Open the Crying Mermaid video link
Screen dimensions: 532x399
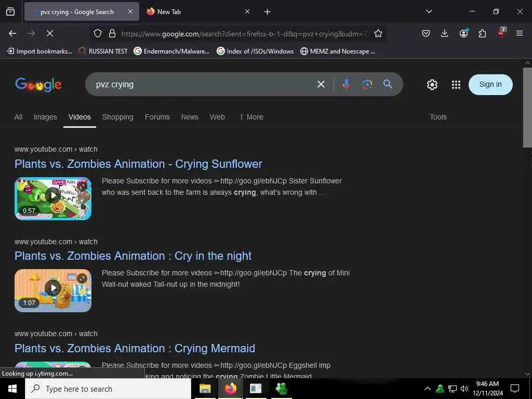135,348
